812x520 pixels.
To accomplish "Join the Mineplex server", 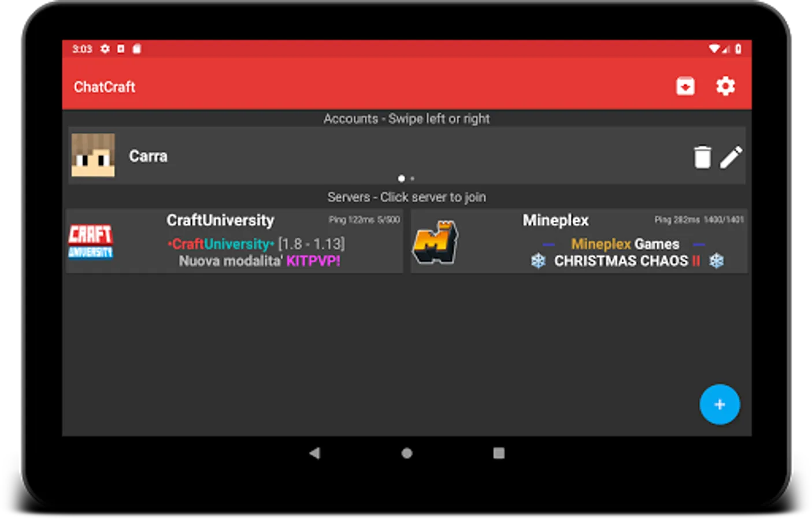I will 579,241.
